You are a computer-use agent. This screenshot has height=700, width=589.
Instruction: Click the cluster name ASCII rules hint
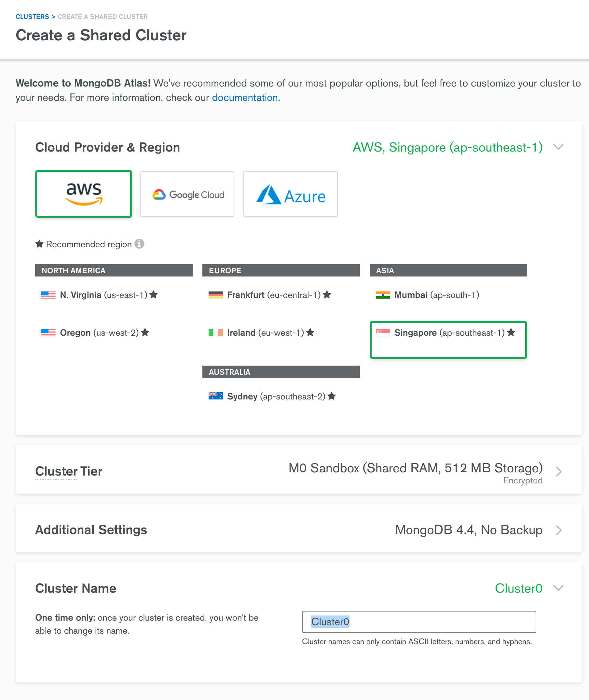[x=417, y=641]
